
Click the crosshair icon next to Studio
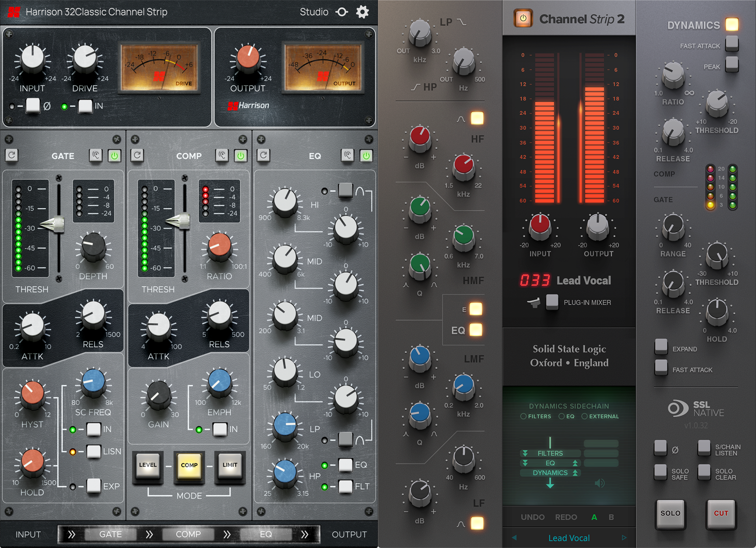pyautogui.click(x=341, y=12)
